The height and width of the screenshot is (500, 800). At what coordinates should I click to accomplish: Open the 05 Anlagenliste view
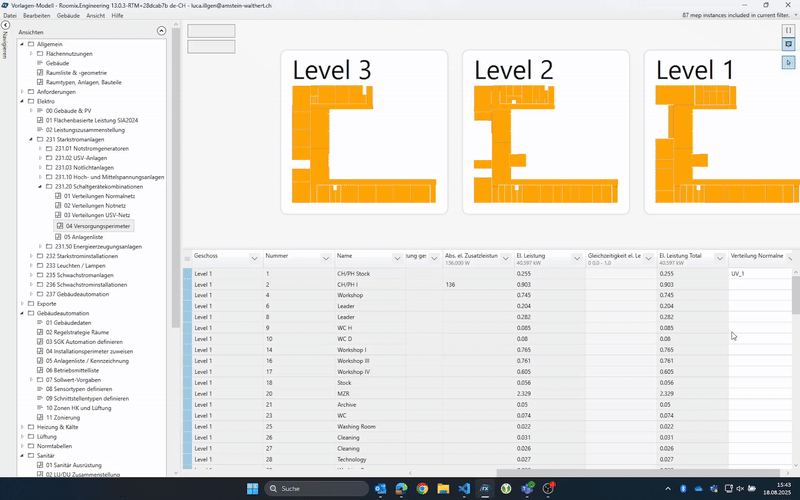coord(88,236)
